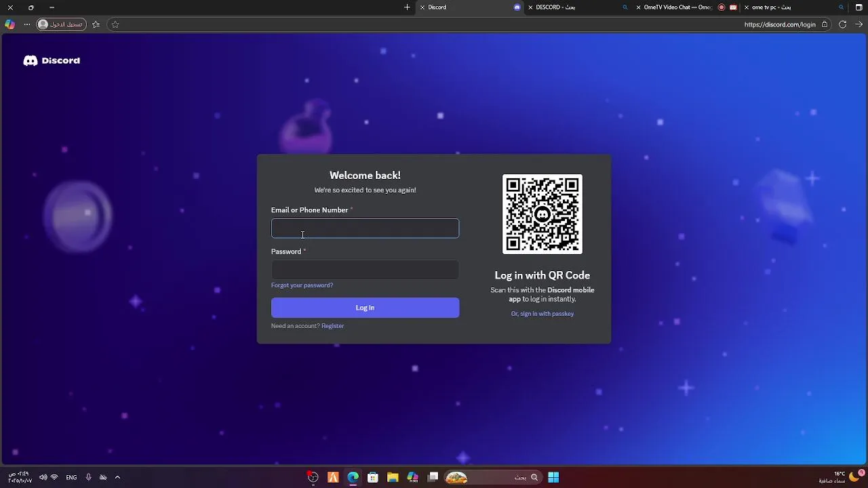
Task: Open File Explorer from the taskbar
Action: coord(393,477)
